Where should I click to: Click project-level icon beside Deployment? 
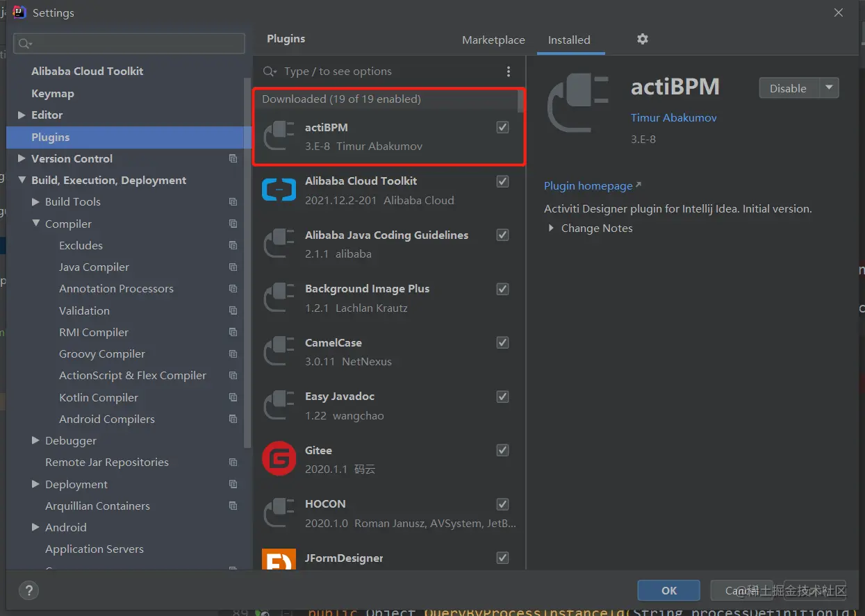click(233, 484)
